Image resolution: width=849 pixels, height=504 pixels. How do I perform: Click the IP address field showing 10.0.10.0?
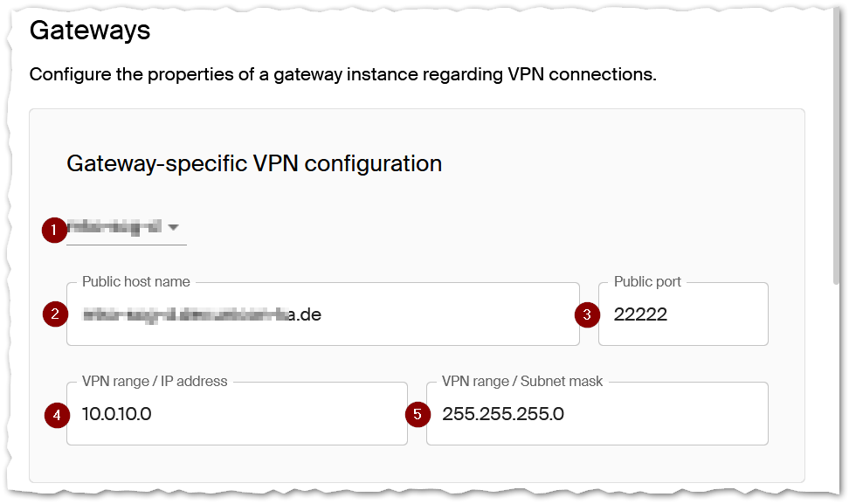coord(236,414)
